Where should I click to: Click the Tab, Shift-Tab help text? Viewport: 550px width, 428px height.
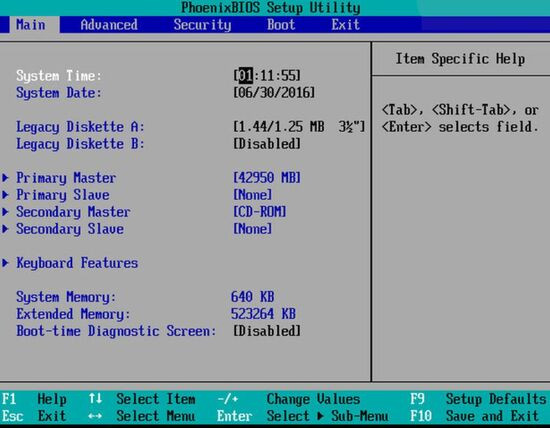coord(460,118)
